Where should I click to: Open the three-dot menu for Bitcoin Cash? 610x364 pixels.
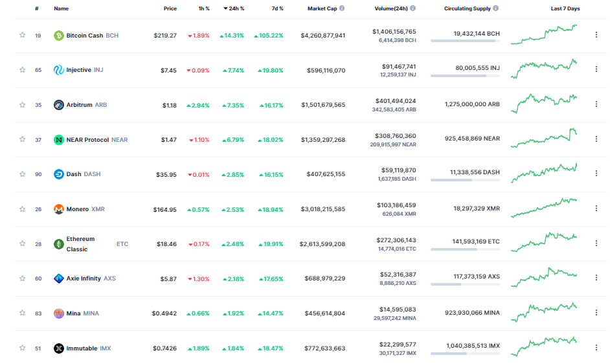coord(596,34)
